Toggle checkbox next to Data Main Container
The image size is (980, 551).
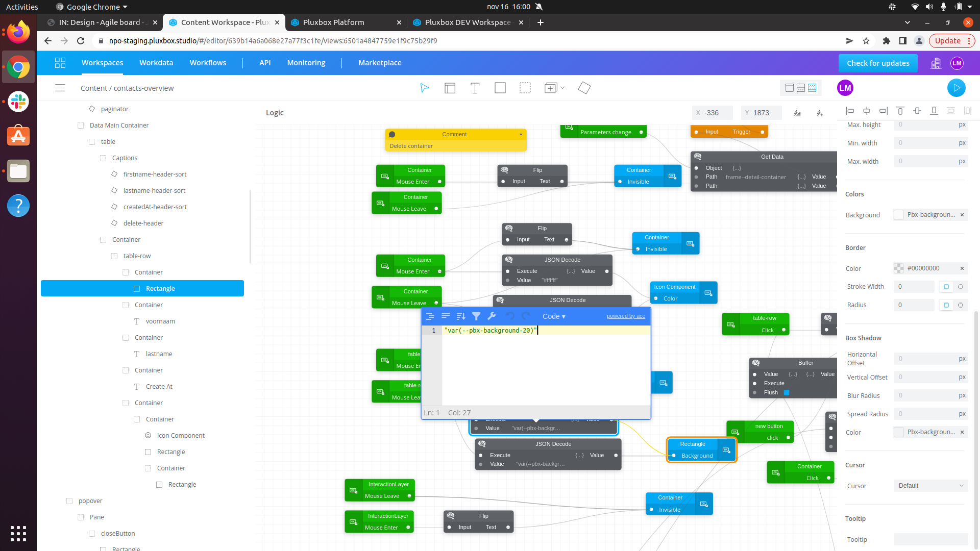click(81, 126)
